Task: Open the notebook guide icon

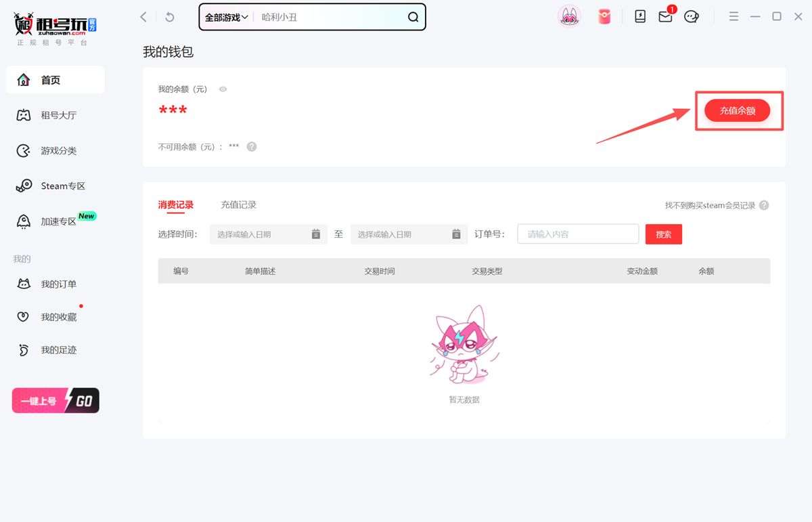Action: click(x=640, y=17)
